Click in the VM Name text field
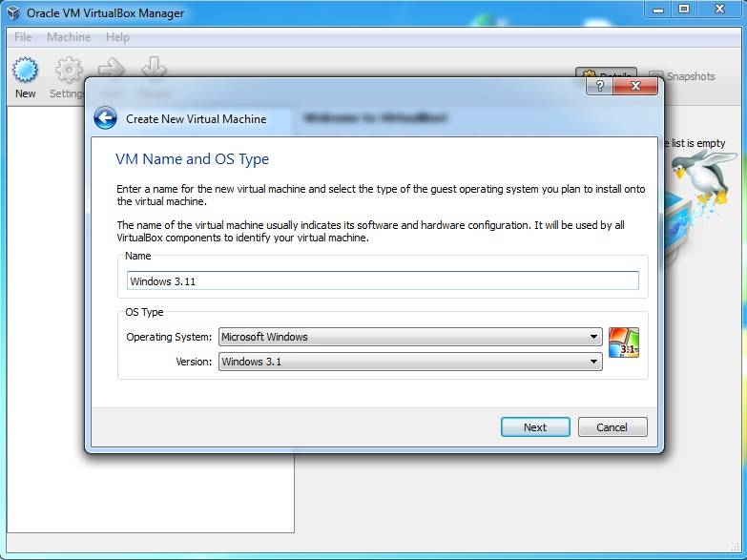This screenshot has height=560, width=747. [x=382, y=280]
